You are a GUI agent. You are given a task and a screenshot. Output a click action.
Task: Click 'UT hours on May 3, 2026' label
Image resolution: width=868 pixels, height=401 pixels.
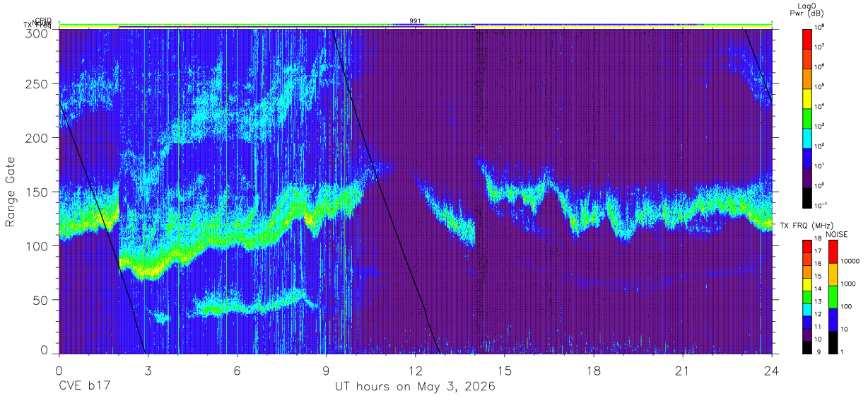(415, 387)
